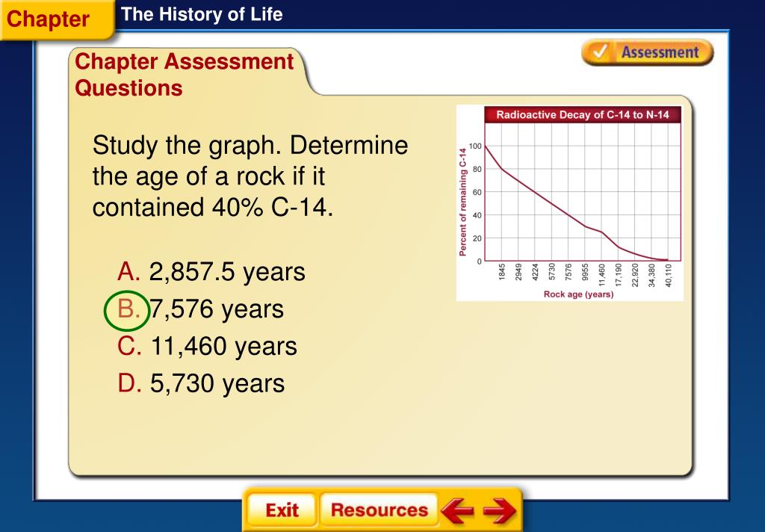Click the 7576 tick label on graph
The width and height of the screenshot is (765, 532).
[x=569, y=272]
